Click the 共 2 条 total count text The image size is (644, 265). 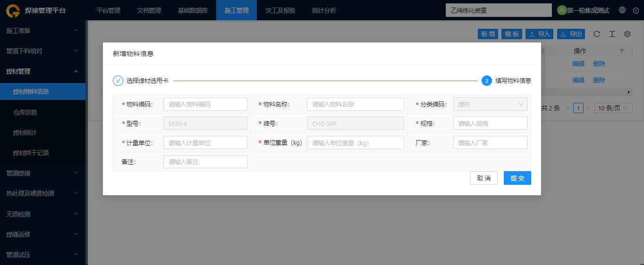pyautogui.click(x=551, y=108)
